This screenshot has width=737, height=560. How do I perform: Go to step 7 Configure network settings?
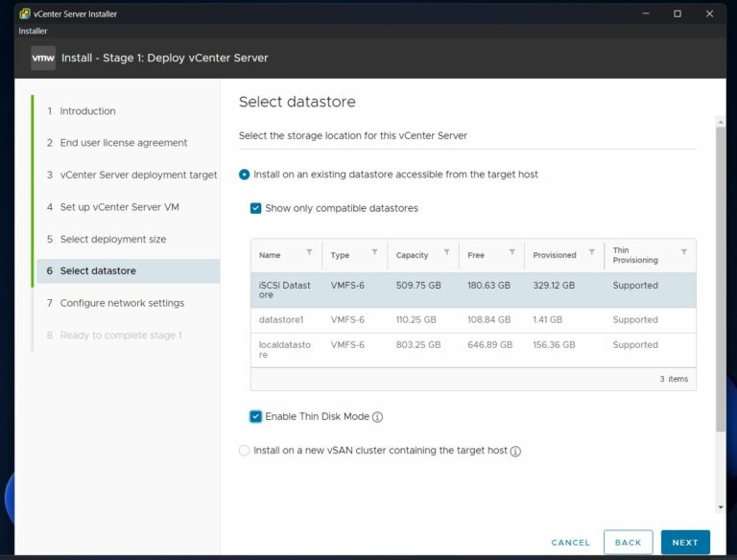click(x=122, y=303)
